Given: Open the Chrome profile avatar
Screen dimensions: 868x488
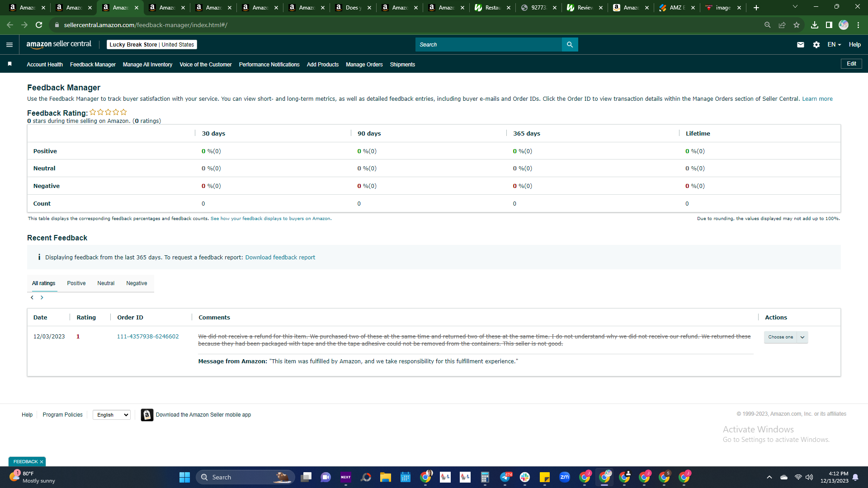Looking at the screenshot, I should pos(844,25).
